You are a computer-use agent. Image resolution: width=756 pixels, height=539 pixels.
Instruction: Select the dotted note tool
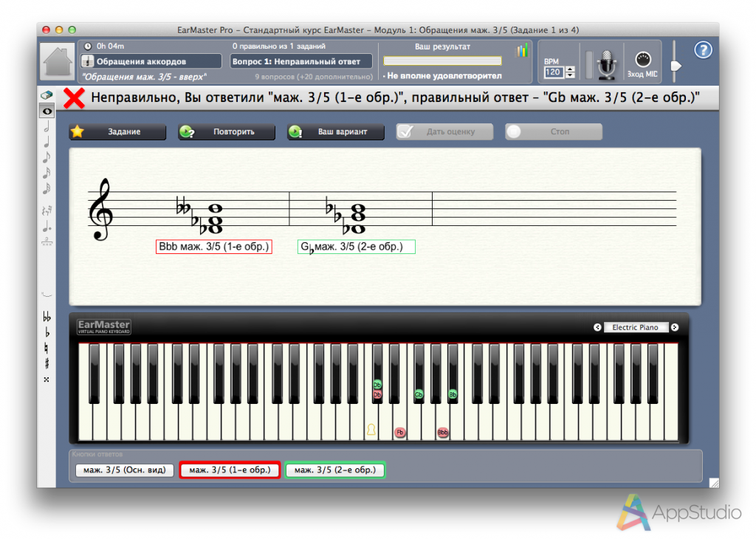tap(47, 226)
